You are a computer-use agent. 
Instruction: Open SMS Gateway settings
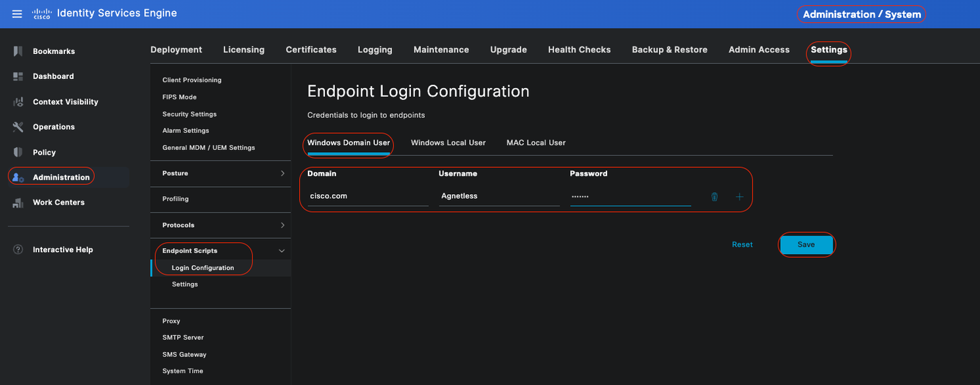[x=184, y=355]
